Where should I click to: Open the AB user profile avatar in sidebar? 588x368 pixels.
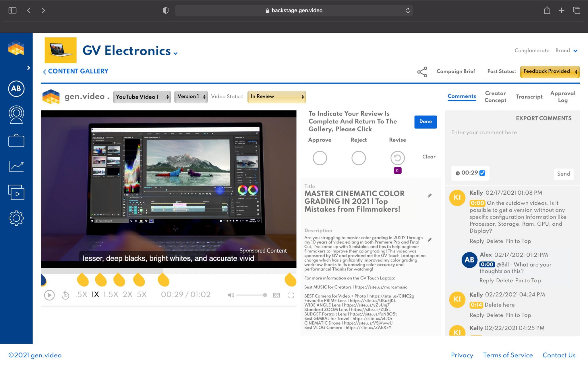[16, 89]
